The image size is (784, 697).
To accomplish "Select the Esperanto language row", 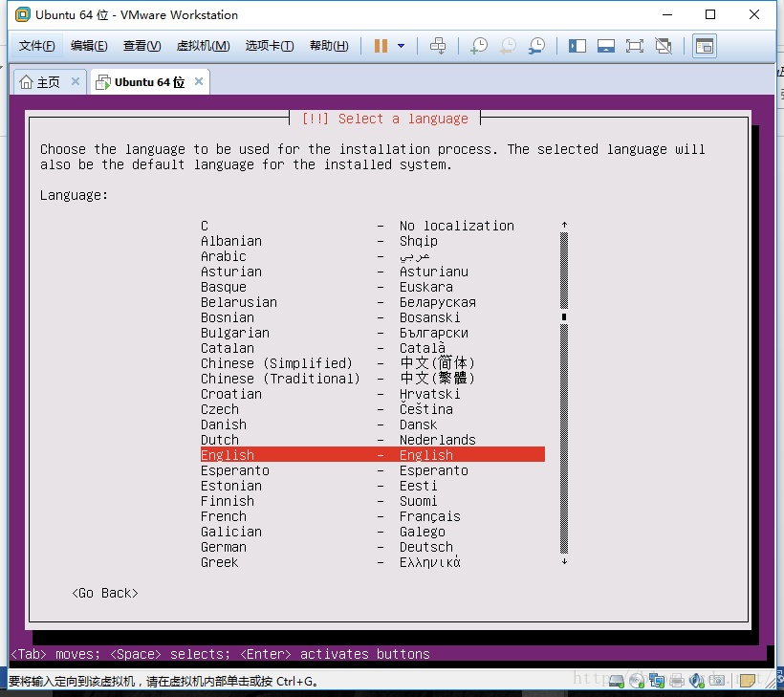I will [x=373, y=470].
